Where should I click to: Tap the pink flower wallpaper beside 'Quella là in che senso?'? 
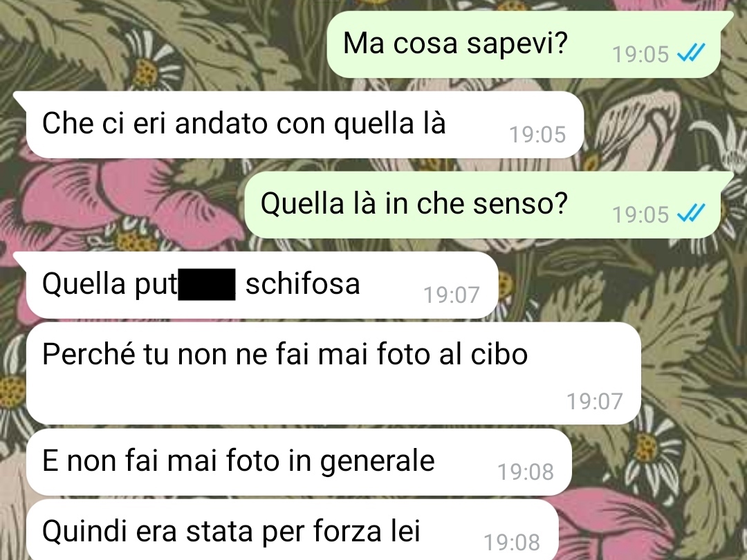point(119,200)
